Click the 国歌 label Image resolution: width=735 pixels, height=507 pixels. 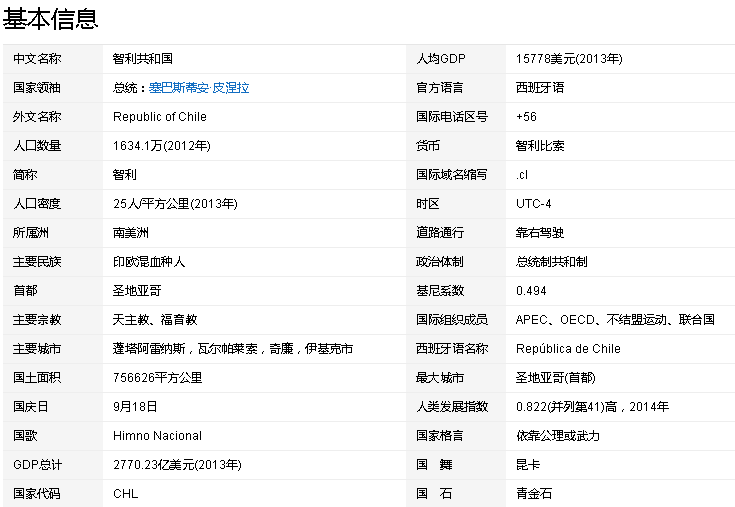click(x=25, y=436)
